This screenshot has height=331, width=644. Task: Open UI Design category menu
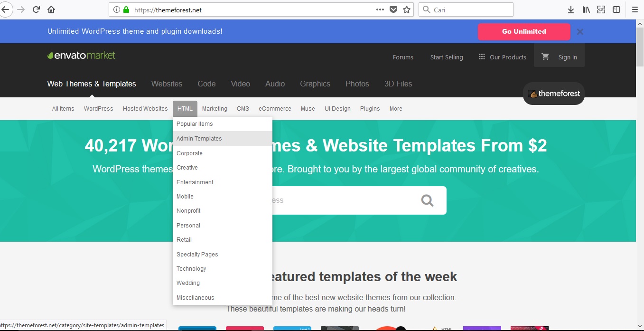[x=337, y=109]
